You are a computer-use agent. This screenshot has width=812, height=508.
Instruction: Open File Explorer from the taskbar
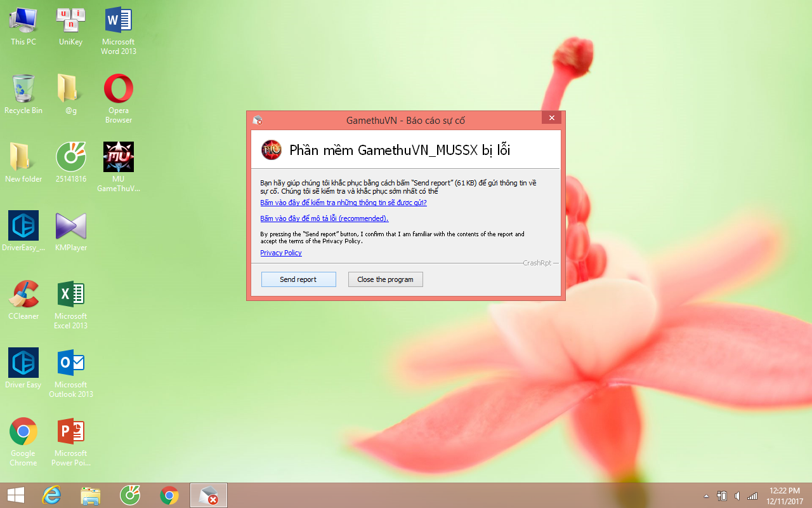[91, 495]
